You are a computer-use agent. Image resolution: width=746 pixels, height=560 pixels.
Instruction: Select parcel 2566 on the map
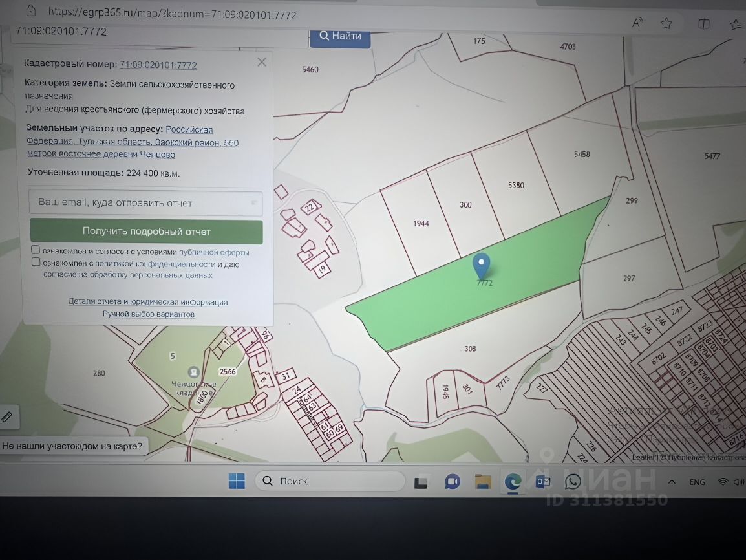click(228, 372)
